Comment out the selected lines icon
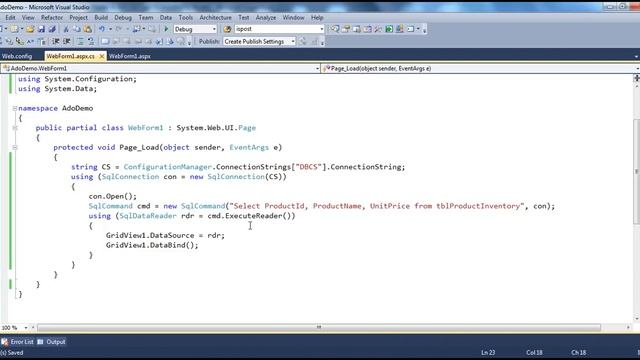The width and height of the screenshot is (640, 360). point(80,41)
